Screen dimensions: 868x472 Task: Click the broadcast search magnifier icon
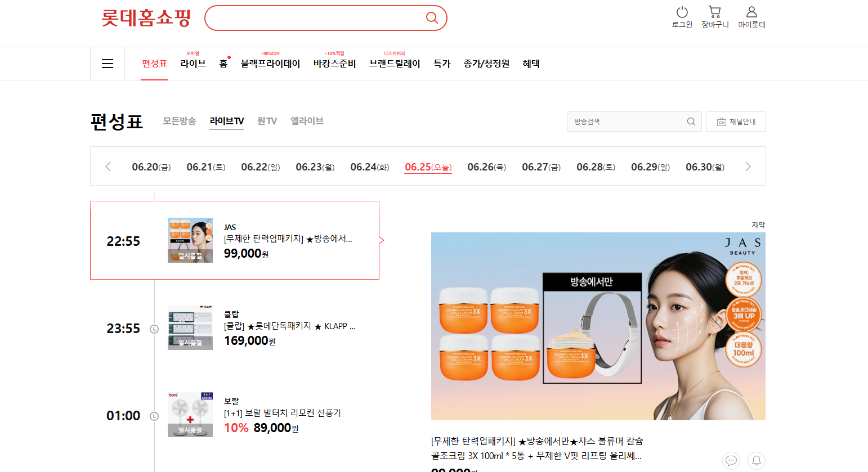[691, 122]
